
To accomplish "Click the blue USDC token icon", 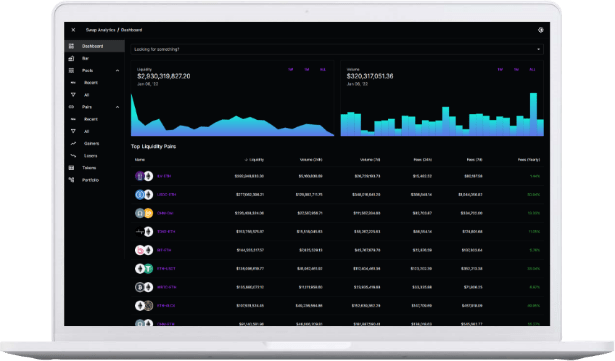I will 140,195.
